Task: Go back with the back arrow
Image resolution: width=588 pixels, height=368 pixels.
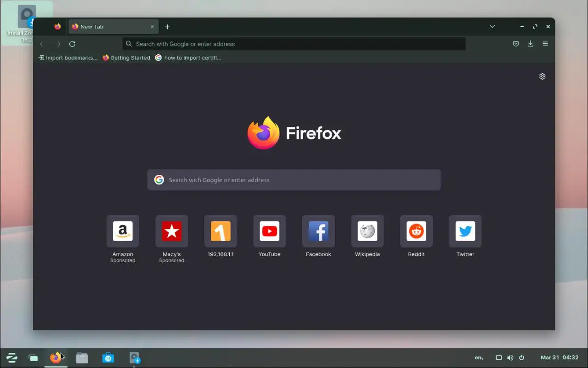Action: 43,44
